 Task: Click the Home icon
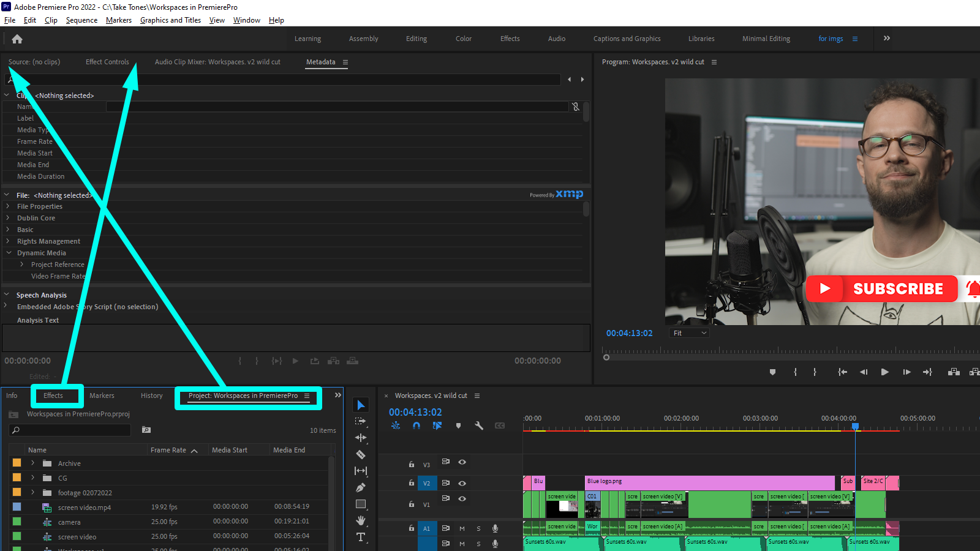(17, 39)
